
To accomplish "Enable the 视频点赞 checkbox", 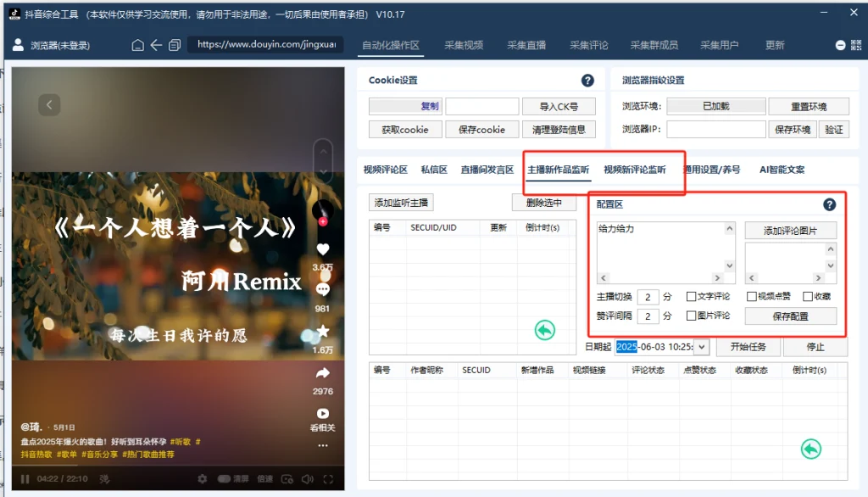I will 751,297.
